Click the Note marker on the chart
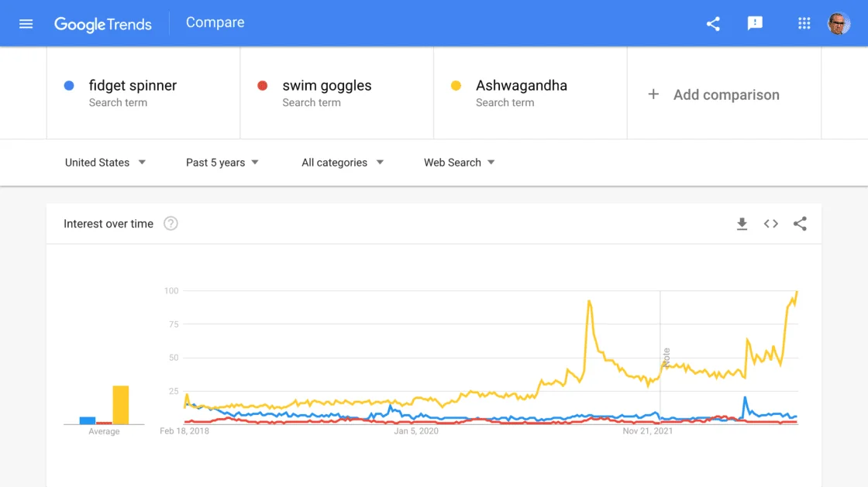 pos(666,357)
